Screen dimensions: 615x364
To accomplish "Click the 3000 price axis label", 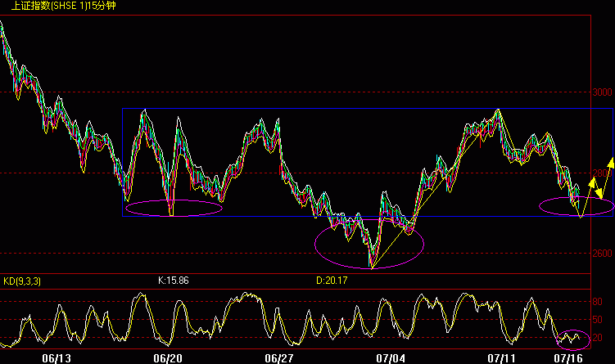I will coord(602,92).
